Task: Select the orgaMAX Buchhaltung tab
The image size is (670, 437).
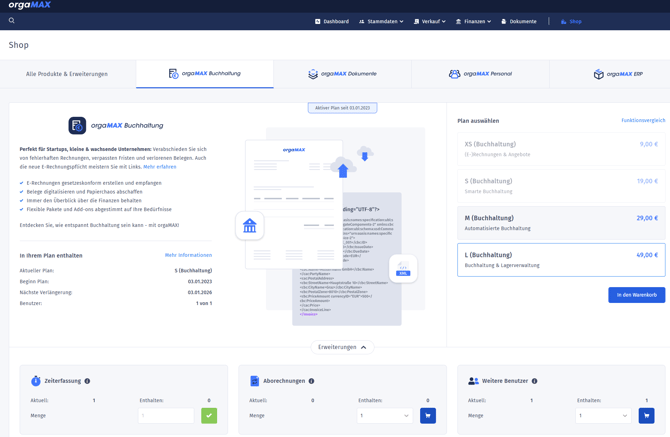Action: (x=205, y=73)
